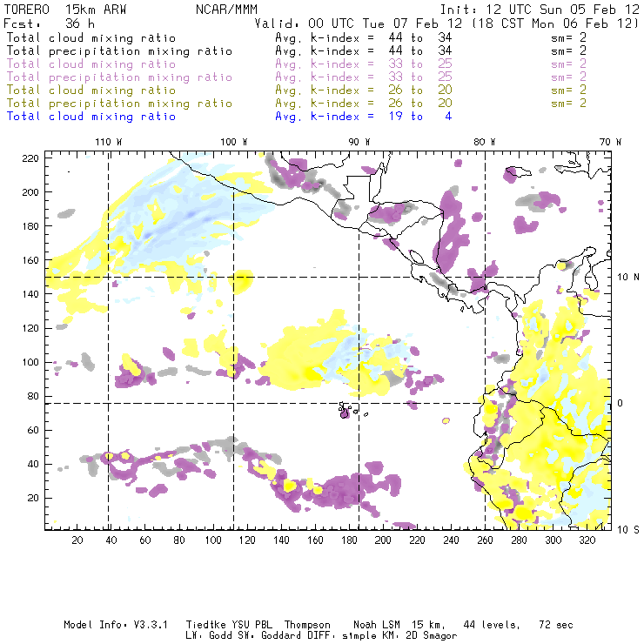
Task: Click '320' on the horizontal axis
Action: 587,540
